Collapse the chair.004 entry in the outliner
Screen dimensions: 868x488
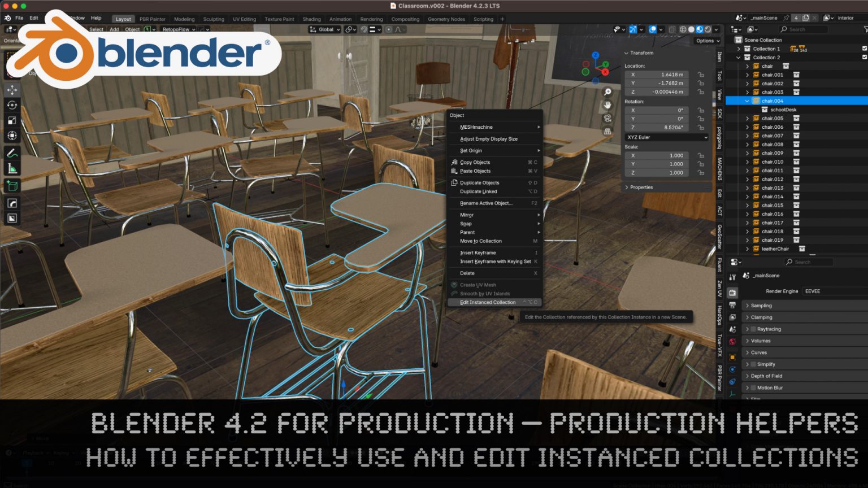click(x=747, y=101)
